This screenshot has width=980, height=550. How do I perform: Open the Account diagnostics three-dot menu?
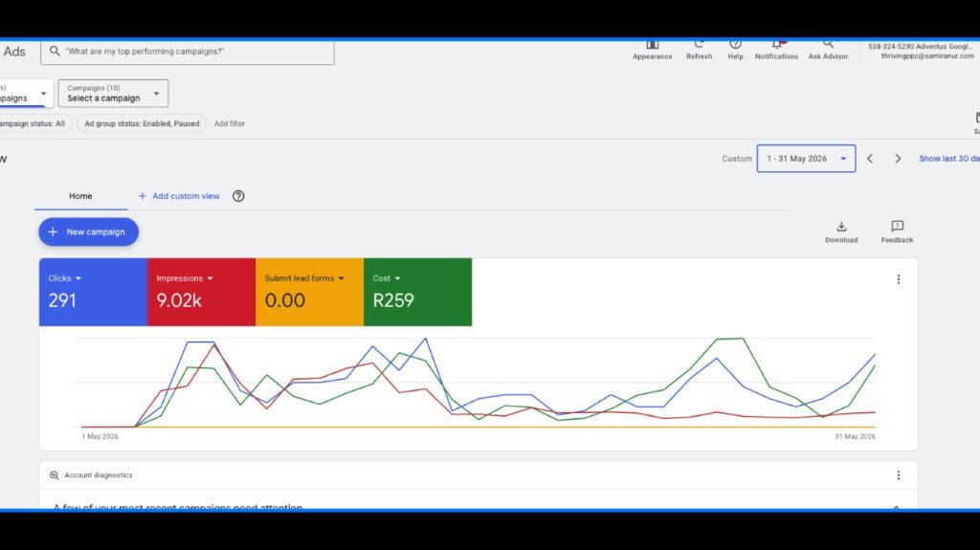[x=898, y=475]
